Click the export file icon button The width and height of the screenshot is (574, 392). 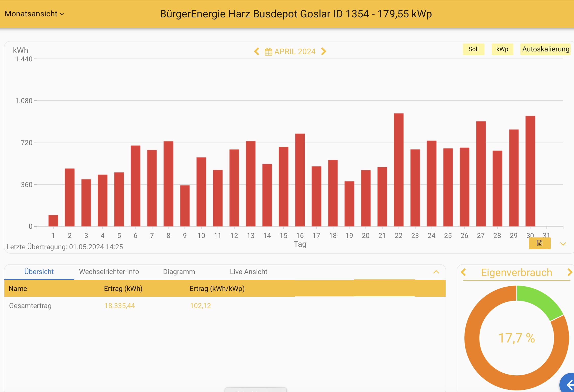point(540,243)
